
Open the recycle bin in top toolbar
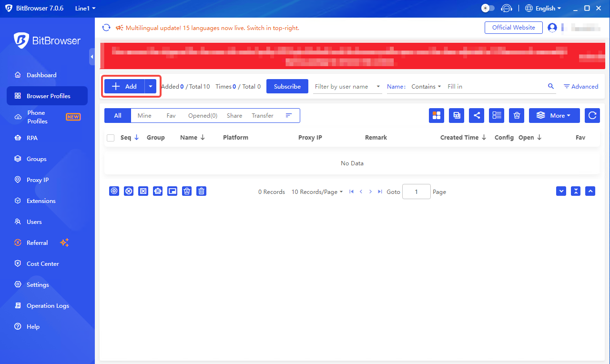517,115
